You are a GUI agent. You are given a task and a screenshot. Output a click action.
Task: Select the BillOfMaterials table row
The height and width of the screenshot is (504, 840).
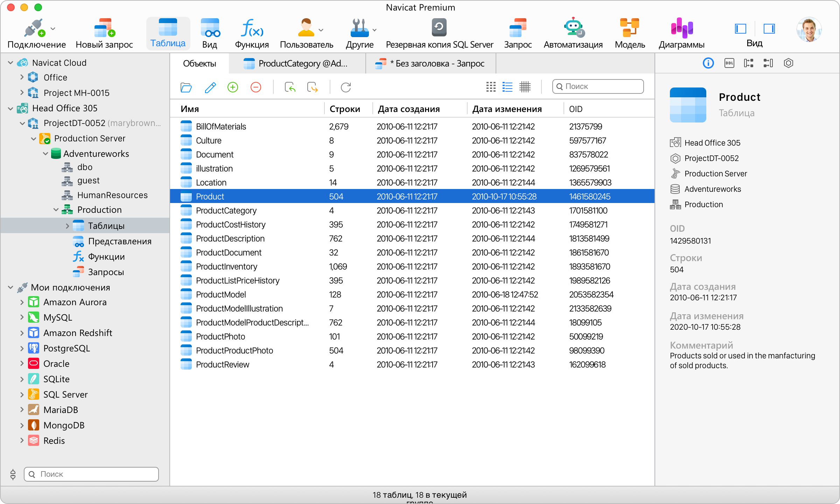(x=412, y=126)
